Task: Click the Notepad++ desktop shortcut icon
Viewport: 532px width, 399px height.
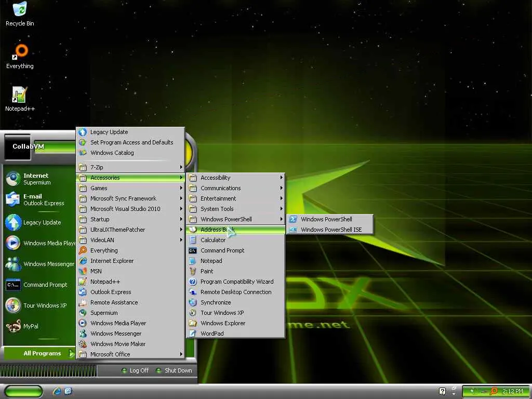Action: pos(20,99)
